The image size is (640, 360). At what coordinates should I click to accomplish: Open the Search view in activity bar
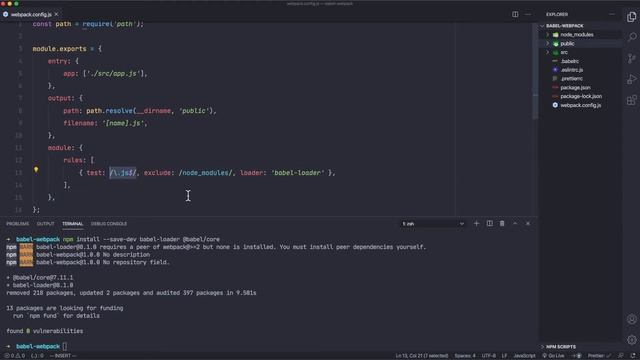(x=631, y=38)
